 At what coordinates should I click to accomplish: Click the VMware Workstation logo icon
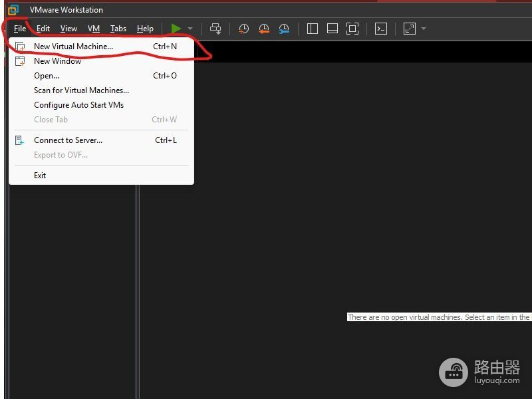13,10
